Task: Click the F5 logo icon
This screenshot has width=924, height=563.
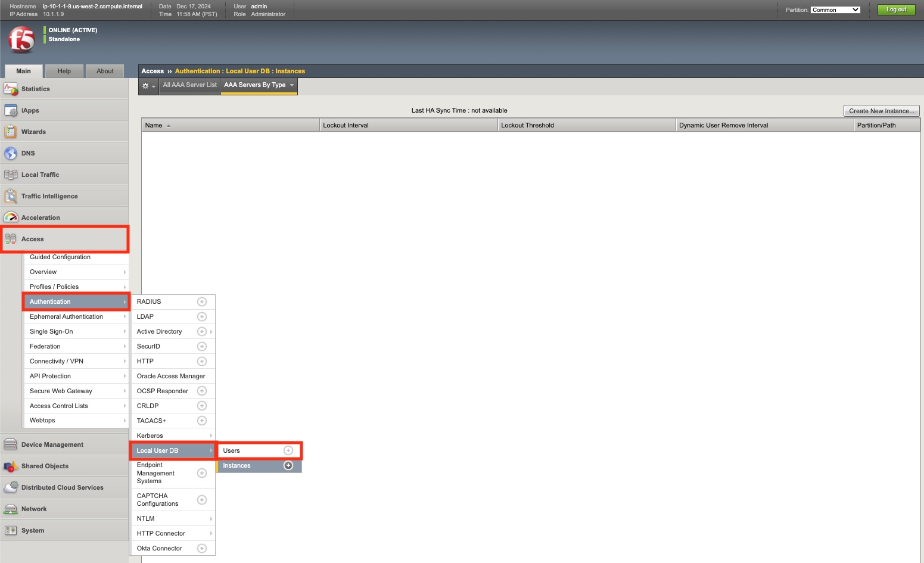Action: tap(21, 40)
